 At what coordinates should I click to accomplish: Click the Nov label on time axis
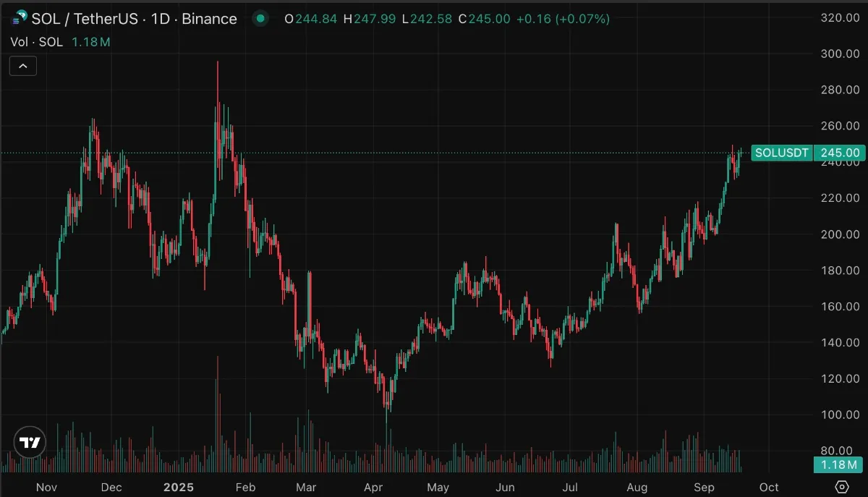click(x=46, y=488)
